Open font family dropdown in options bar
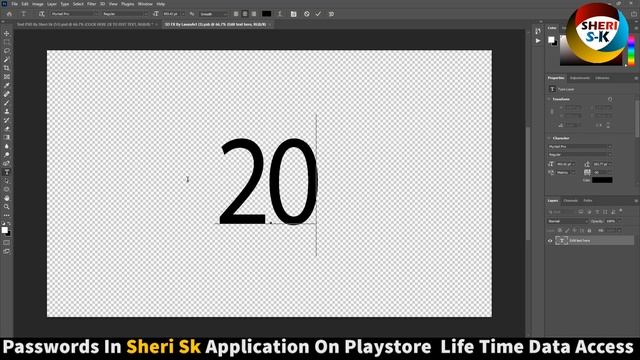The height and width of the screenshot is (360, 640). pos(74,14)
